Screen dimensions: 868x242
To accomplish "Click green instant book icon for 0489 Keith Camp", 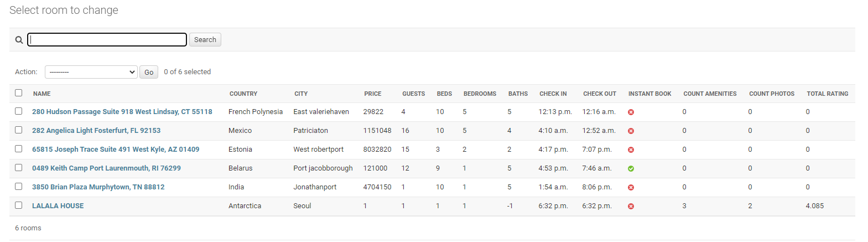I will click(x=631, y=168).
